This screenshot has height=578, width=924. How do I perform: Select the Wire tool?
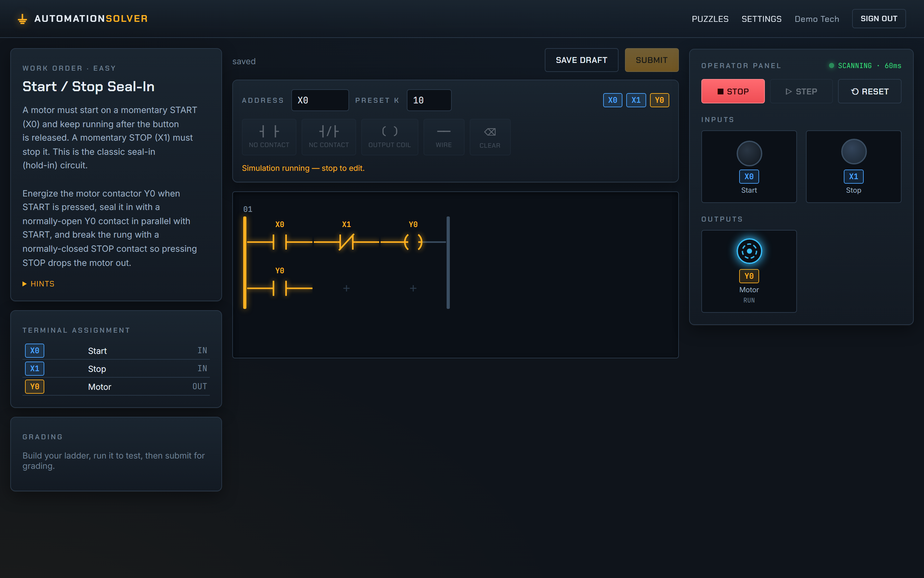(444, 137)
